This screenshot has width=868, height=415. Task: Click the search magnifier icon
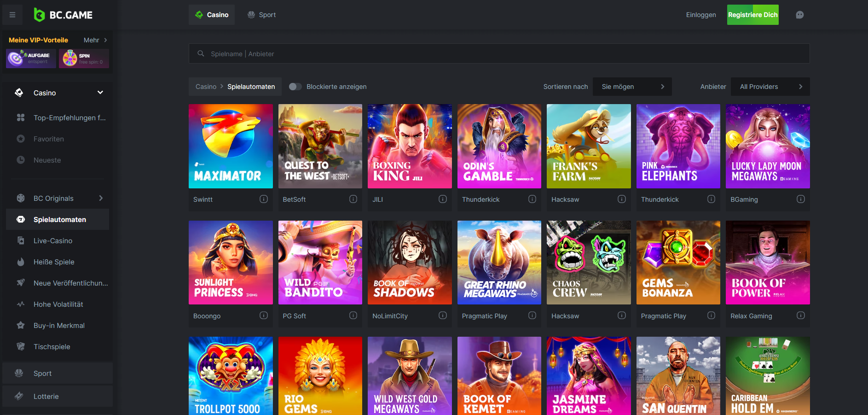point(201,53)
